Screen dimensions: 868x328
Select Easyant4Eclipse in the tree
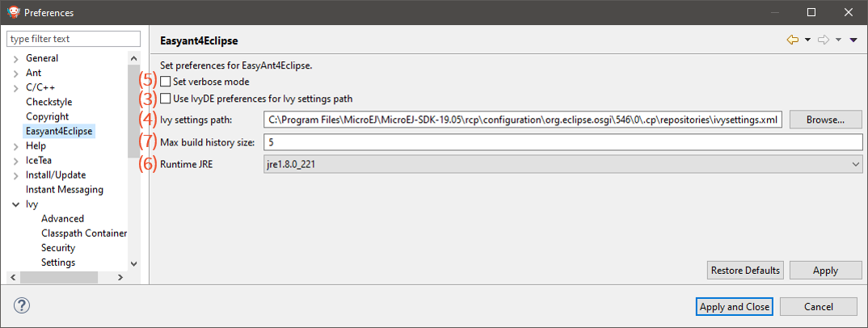click(x=59, y=131)
